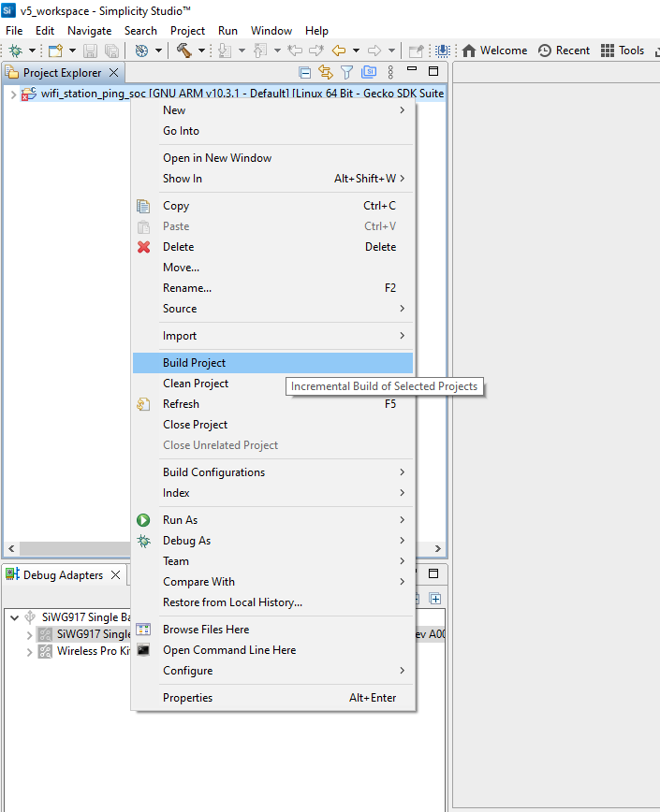660x812 pixels.
Task: Click the filter funnel icon in Project Explorer
Action: click(x=346, y=72)
